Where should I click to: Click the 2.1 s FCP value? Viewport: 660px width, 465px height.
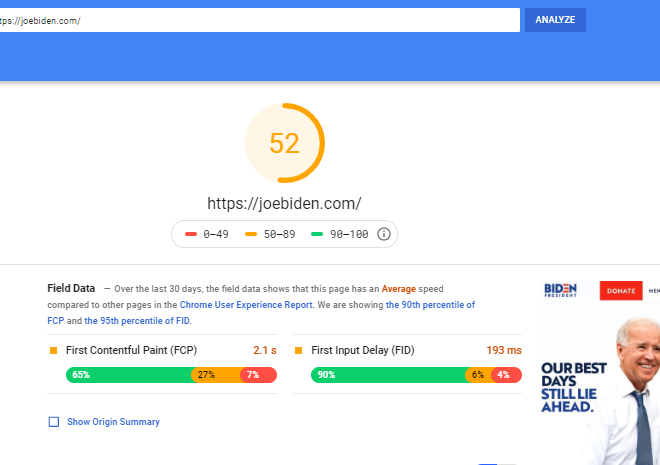tap(265, 350)
